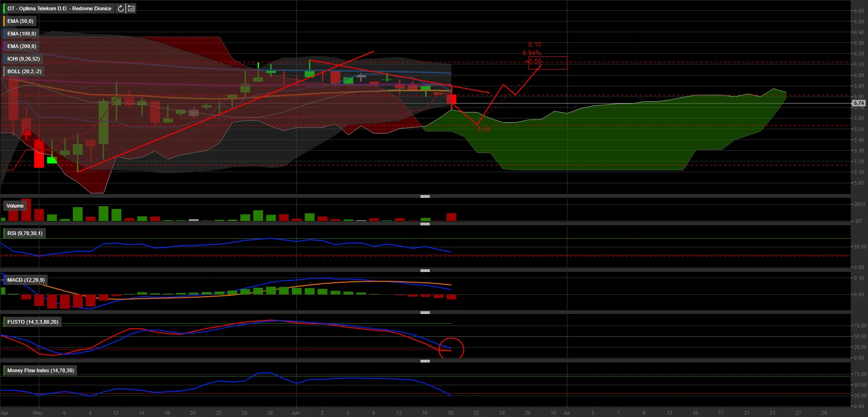Grab the resize handle above Money Flow panel
868x417 pixels.
pyautogui.click(x=425, y=361)
